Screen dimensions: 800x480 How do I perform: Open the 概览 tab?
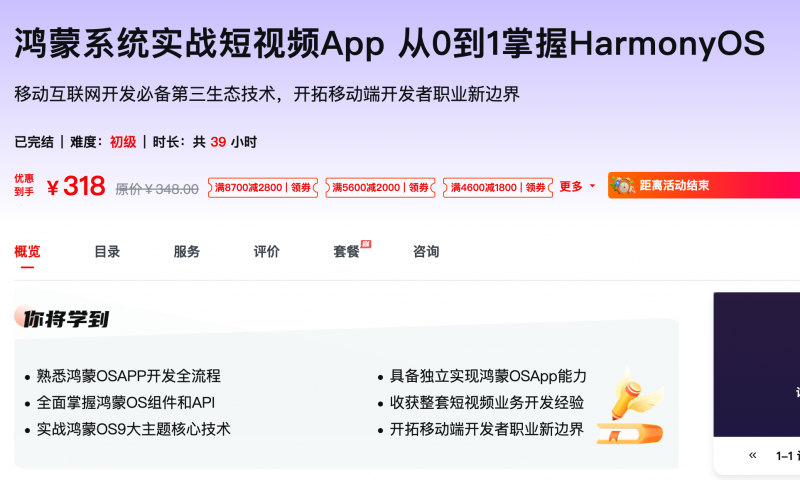[x=27, y=251]
